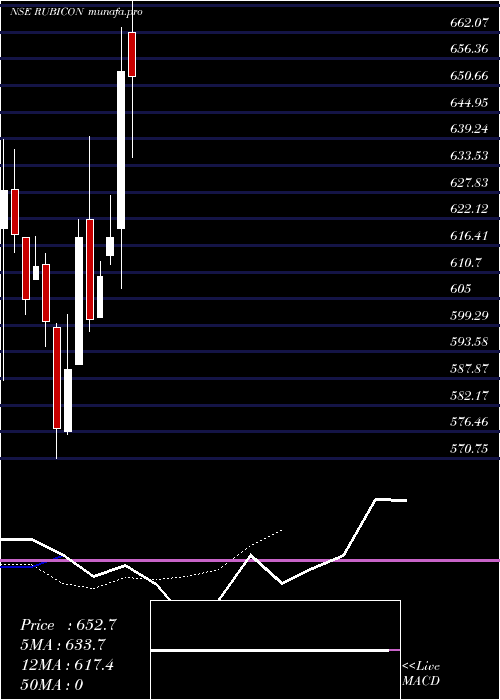
Task: Click the 610.7 price axis label
Action: coord(466,262)
